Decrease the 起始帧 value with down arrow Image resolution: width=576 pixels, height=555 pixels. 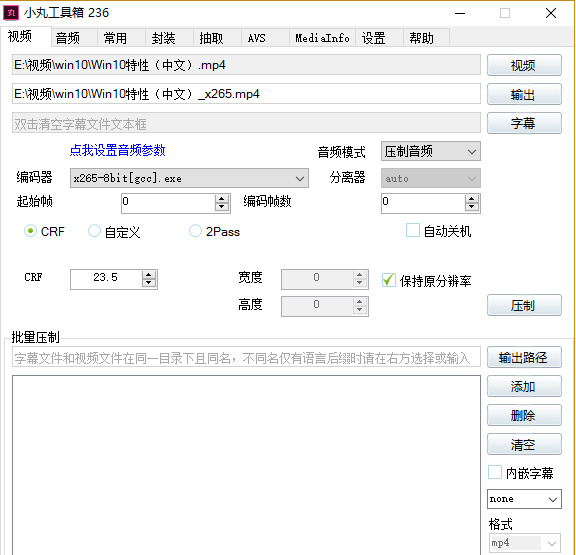coord(222,207)
